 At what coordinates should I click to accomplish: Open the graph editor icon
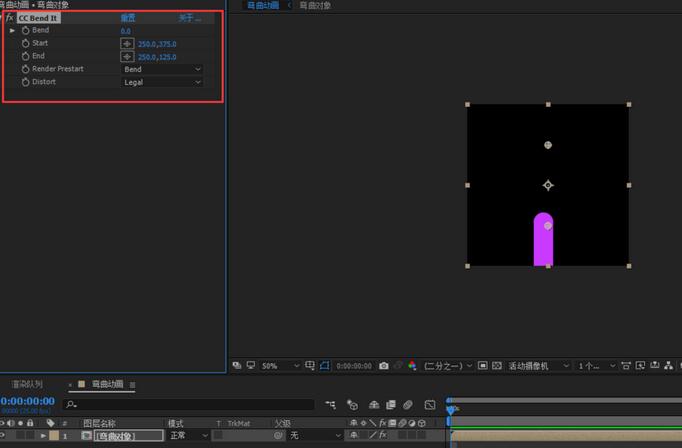(430, 405)
